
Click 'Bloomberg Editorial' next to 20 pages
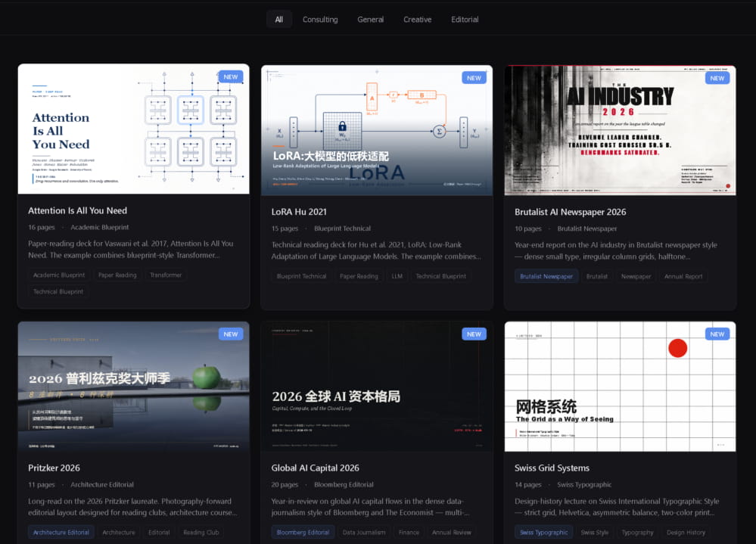pyautogui.click(x=344, y=484)
